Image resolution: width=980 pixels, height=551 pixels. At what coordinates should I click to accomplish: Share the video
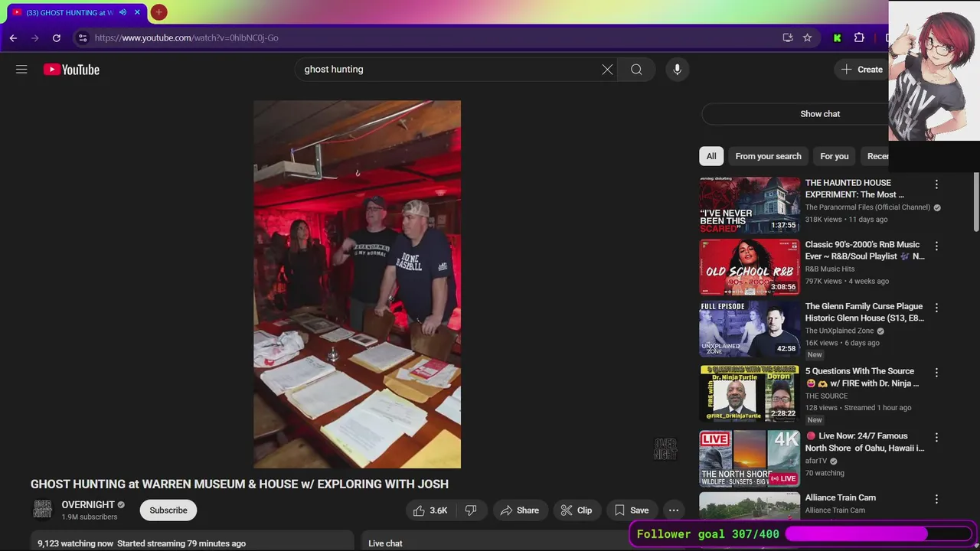[520, 510]
